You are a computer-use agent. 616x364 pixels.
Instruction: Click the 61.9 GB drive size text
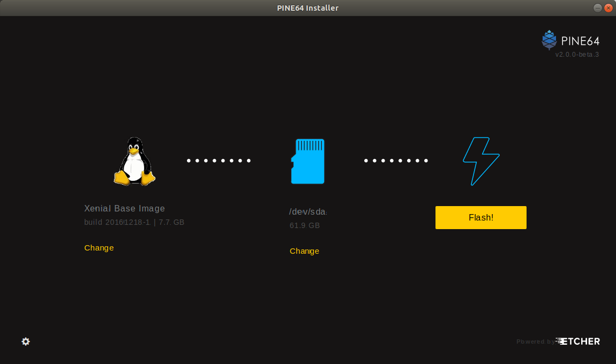304,225
